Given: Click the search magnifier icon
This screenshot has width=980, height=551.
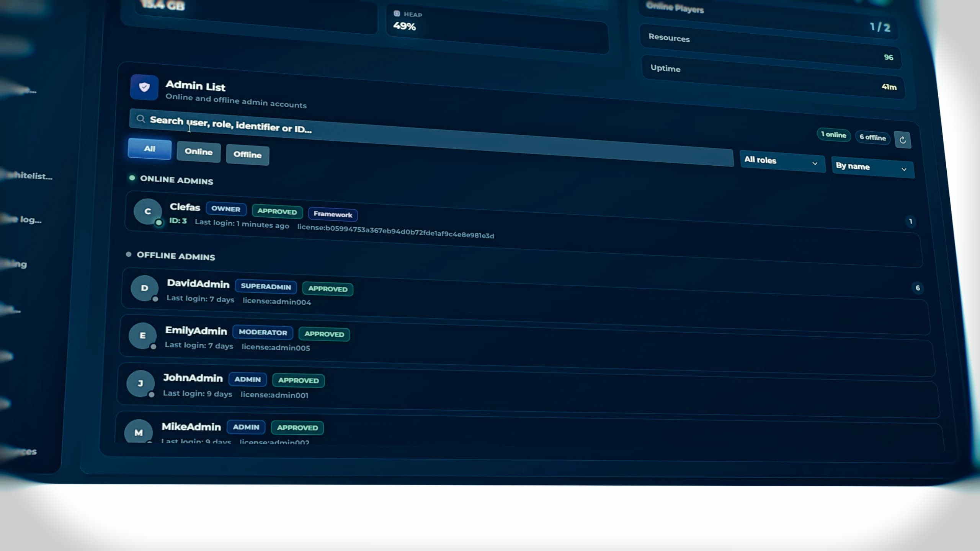Looking at the screenshot, I should click(x=140, y=119).
